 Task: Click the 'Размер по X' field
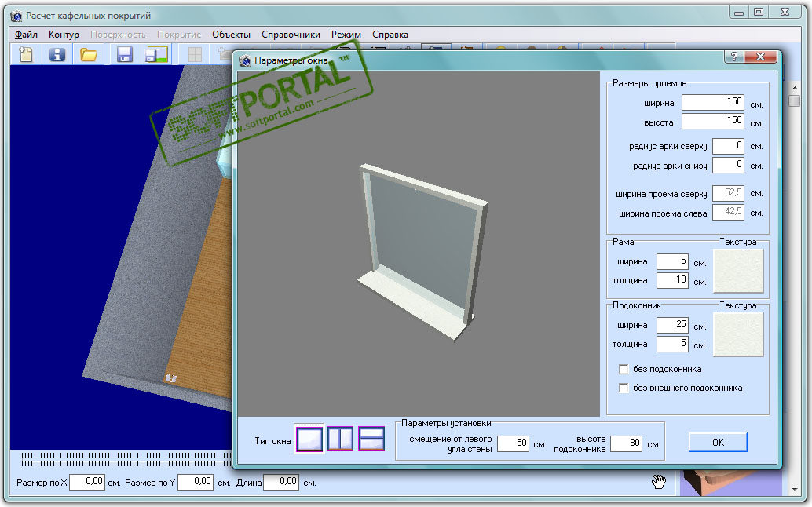coord(87,482)
